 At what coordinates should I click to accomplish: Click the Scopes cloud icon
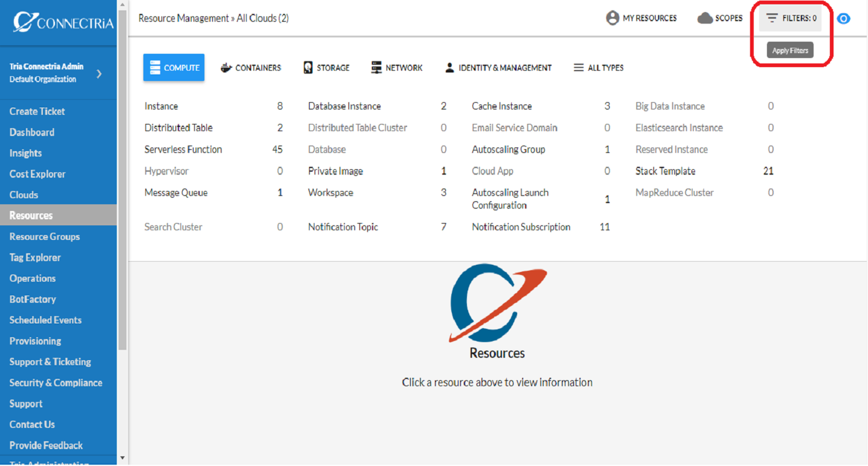click(705, 18)
